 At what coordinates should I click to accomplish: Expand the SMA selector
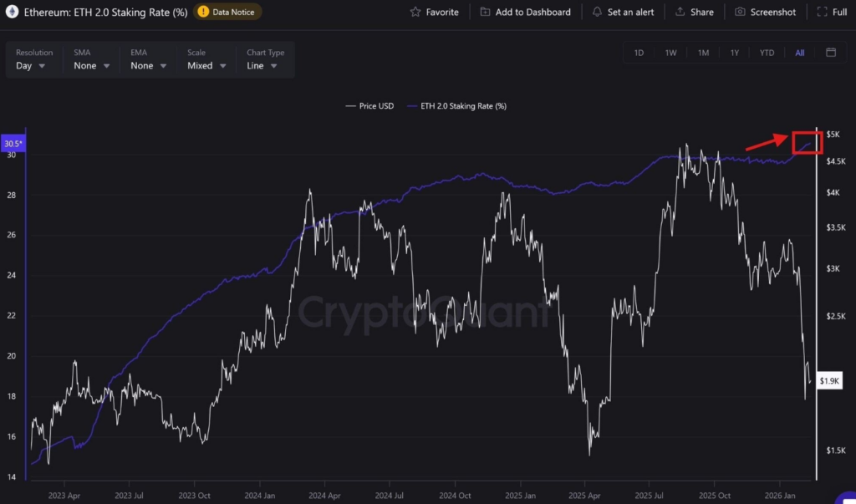pos(89,65)
